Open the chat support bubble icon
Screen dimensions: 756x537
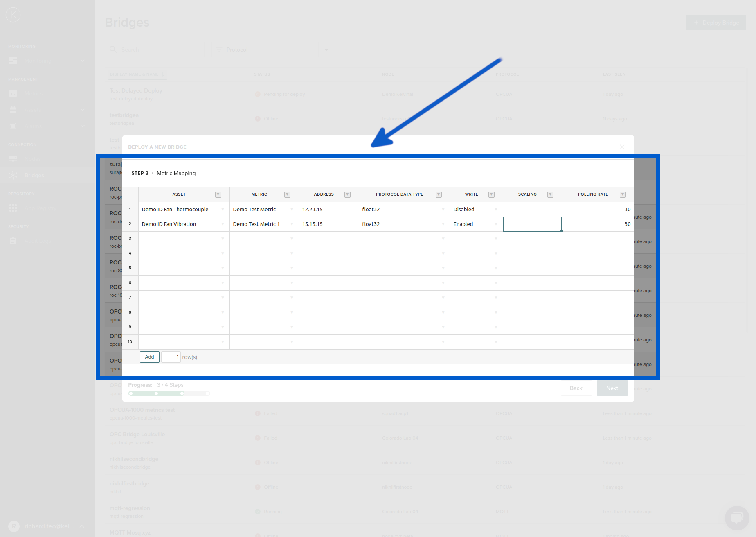click(x=737, y=517)
